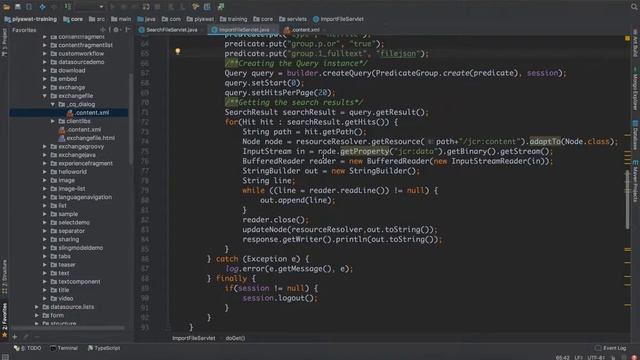Expand the datasource.lists folder
Image resolution: width=640 pixels, height=360 pixels.
pyautogui.click(x=37, y=307)
